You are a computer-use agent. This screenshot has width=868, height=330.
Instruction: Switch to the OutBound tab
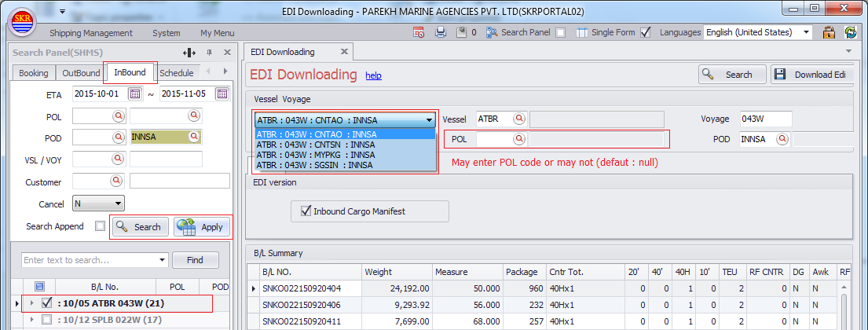click(81, 73)
